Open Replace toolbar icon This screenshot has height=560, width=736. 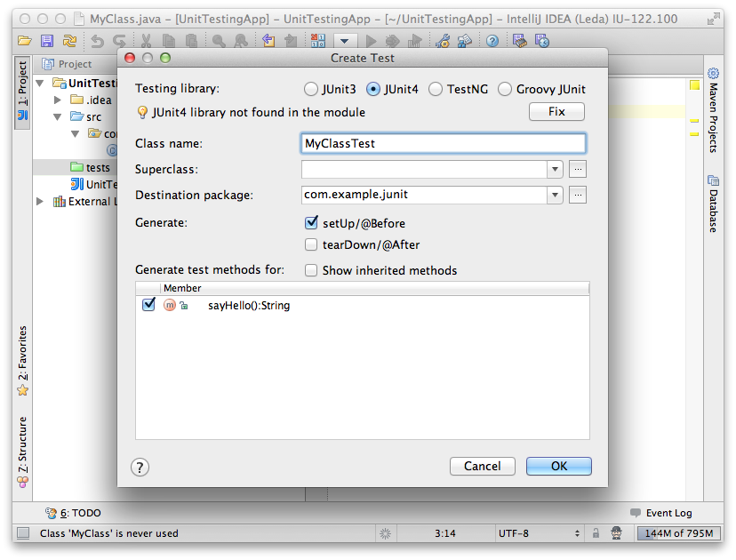(241, 41)
